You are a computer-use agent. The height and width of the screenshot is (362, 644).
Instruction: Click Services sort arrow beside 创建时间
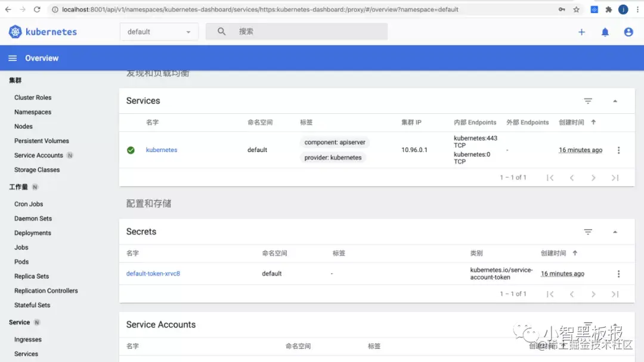coord(593,122)
